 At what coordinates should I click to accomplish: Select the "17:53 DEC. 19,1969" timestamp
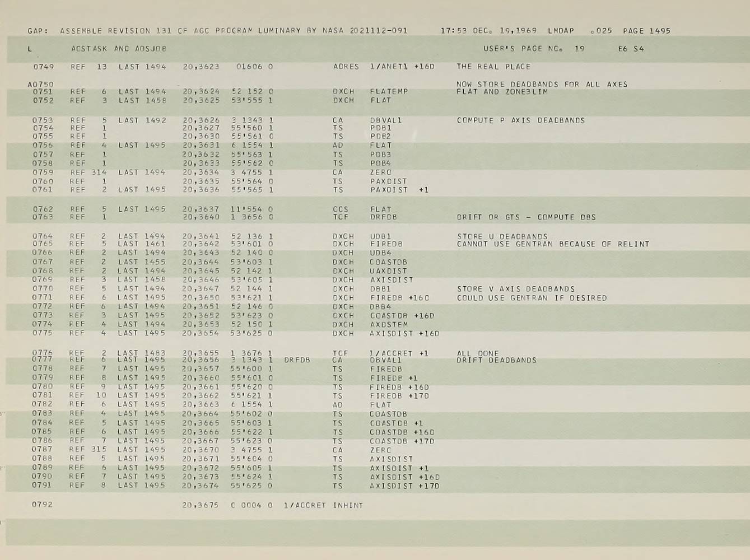tap(488, 31)
